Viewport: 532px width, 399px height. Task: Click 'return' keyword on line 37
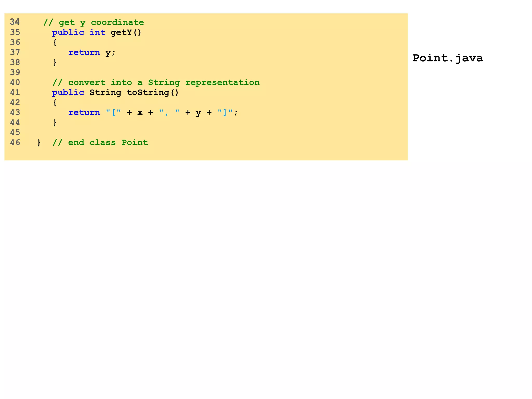point(84,52)
